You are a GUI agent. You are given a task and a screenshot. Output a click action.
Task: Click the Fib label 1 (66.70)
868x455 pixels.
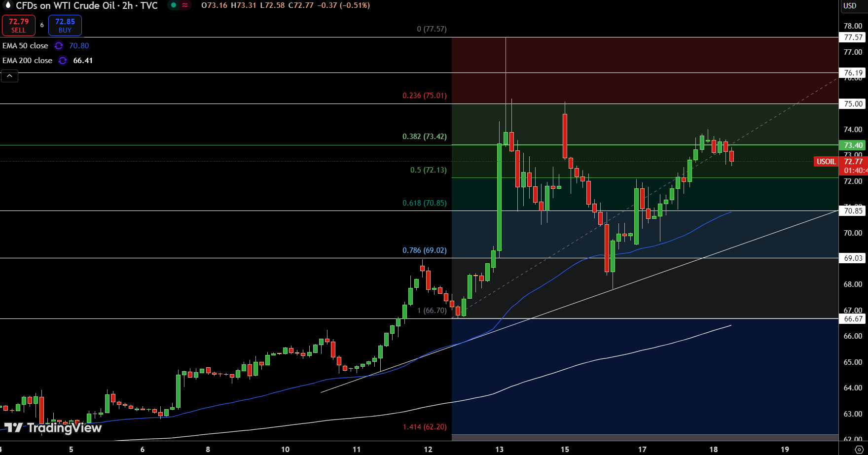[432, 311]
